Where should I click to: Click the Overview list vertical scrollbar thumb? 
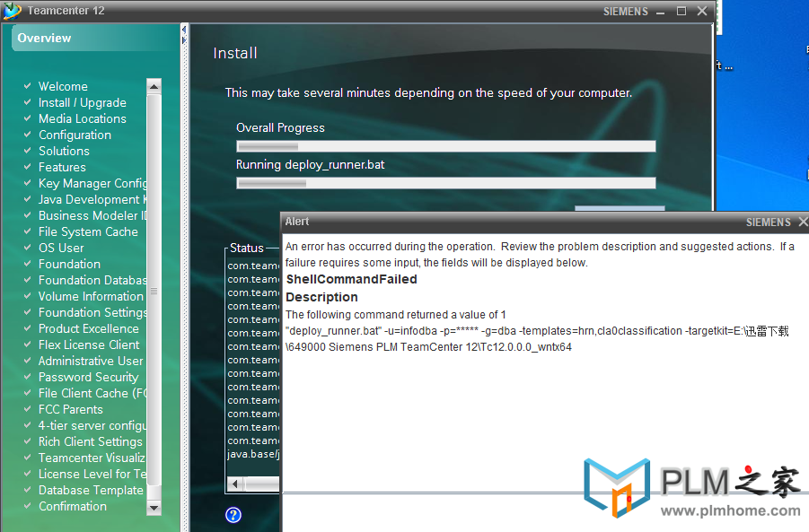pos(154,292)
